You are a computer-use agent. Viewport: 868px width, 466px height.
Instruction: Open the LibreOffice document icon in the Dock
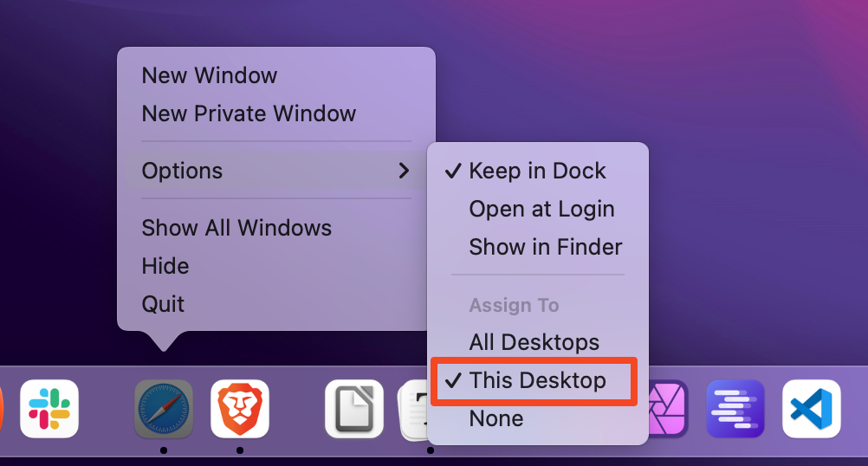point(354,409)
